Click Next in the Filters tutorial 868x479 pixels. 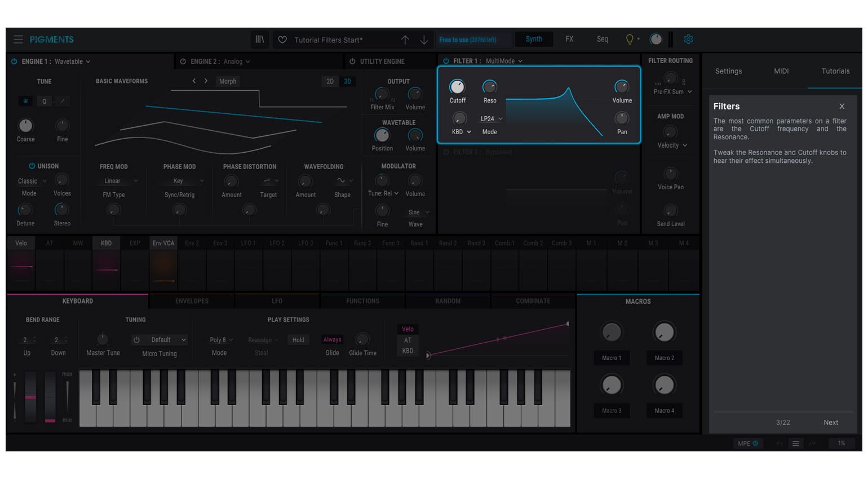tap(830, 422)
